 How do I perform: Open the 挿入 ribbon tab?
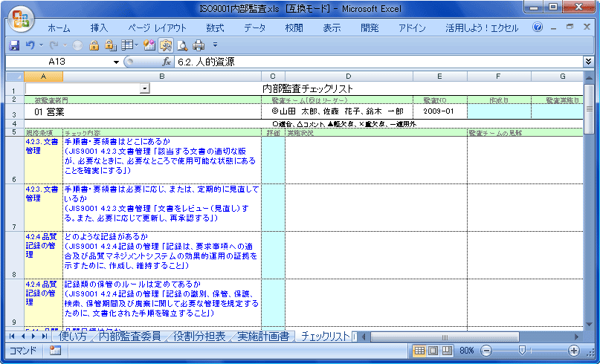(99, 28)
